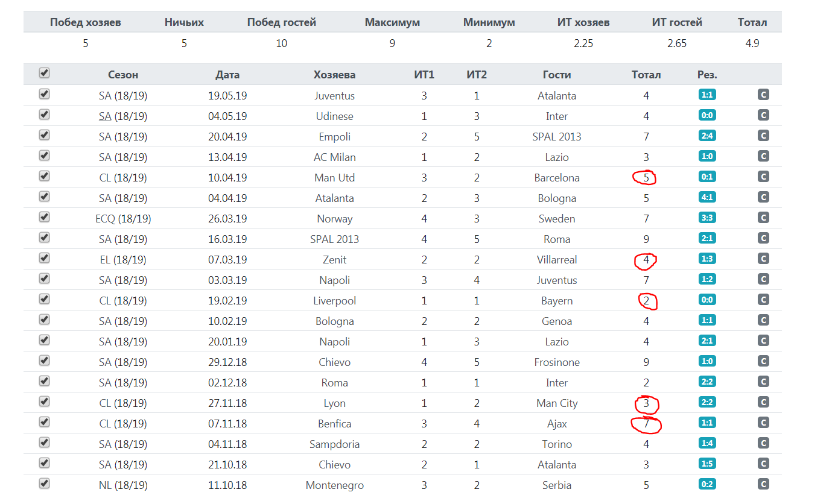Click the Дата column header
This screenshot has width=835, height=504.
[227, 75]
